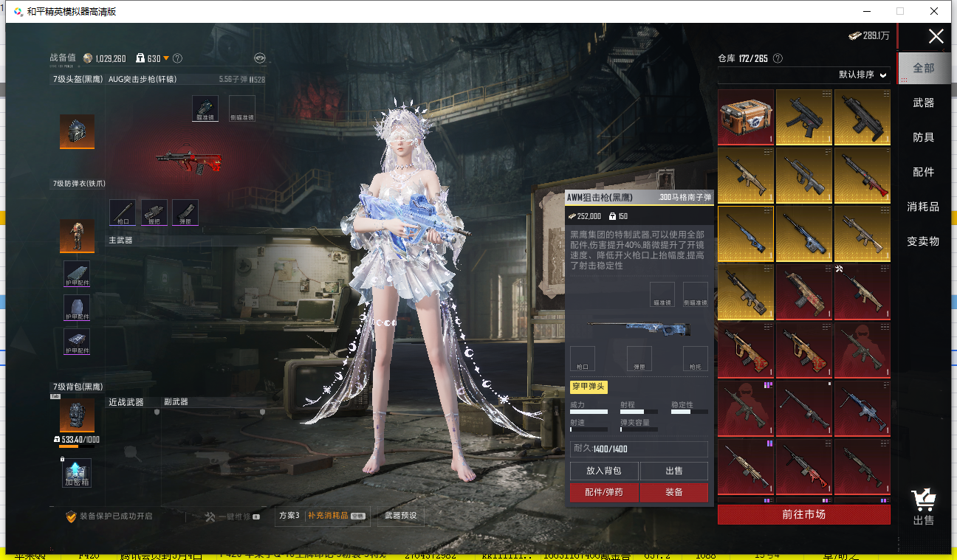Click the 耐久 1400/1400 durability bar
957x560 pixels.
tap(639, 449)
